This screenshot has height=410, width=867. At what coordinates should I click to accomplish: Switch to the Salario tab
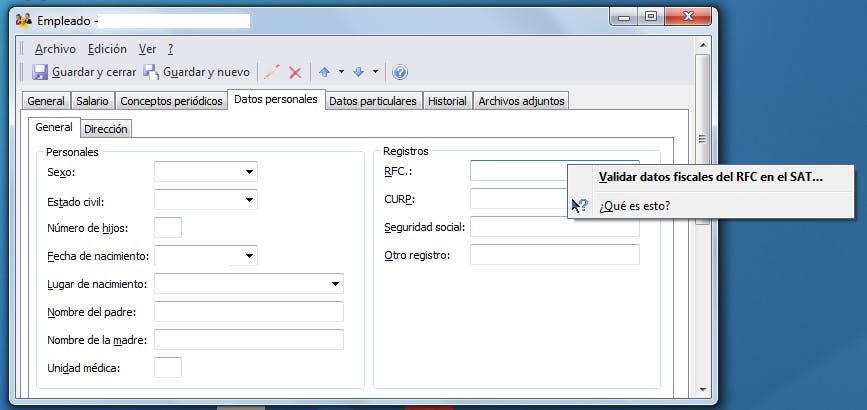92,101
